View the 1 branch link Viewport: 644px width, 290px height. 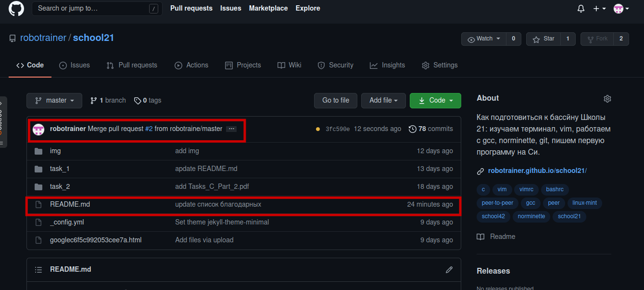click(108, 101)
